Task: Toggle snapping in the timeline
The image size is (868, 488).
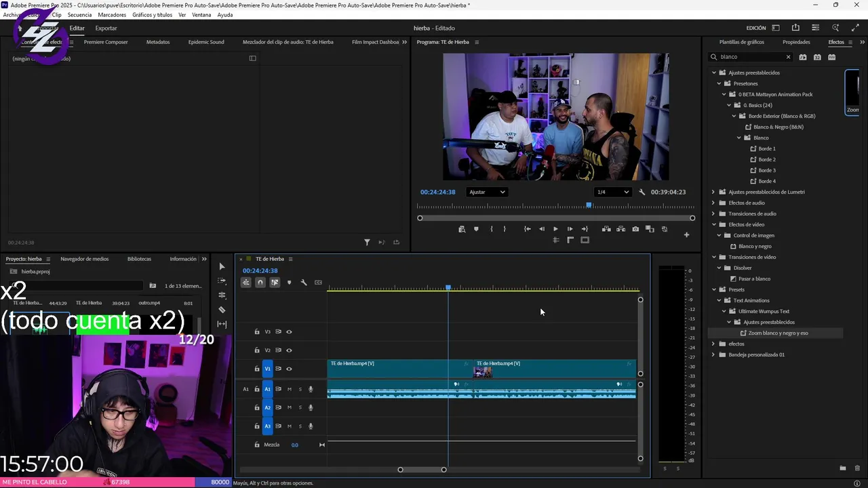Action: pyautogui.click(x=260, y=283)
